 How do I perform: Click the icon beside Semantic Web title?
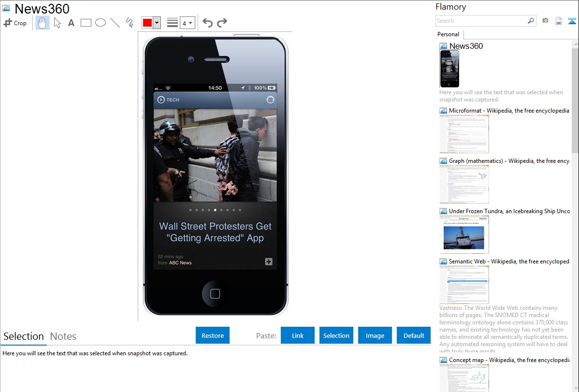tap(443, 261)
